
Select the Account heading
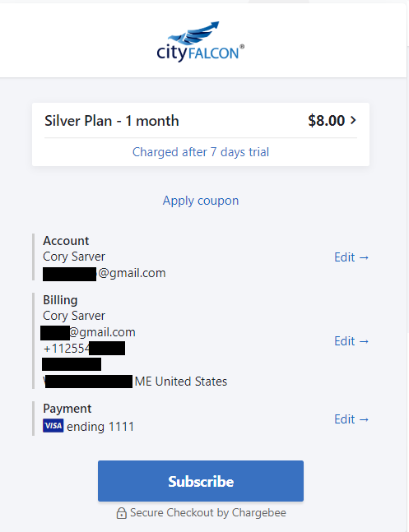[66, 241]
